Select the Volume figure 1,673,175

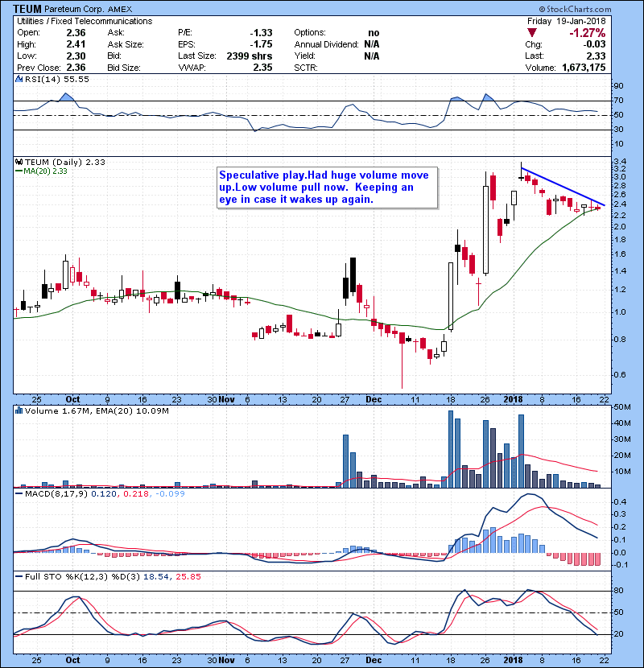coord(584,68)
